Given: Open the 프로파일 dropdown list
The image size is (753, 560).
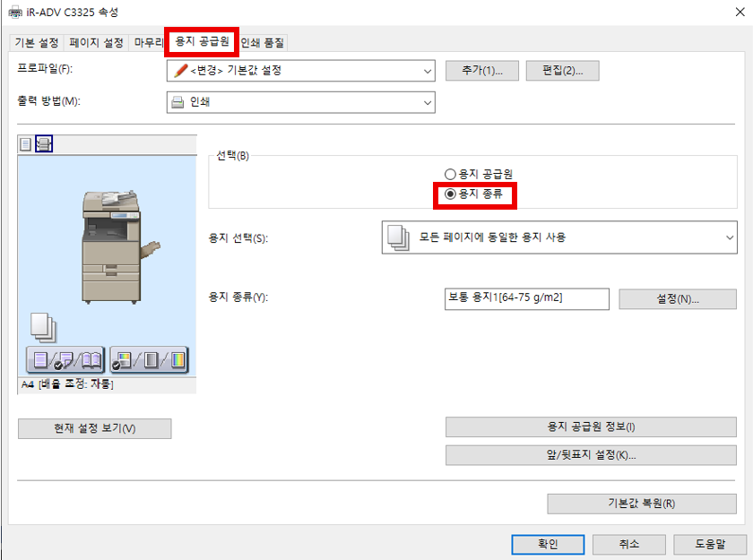Looking at the screenshot, I should 300,71.
